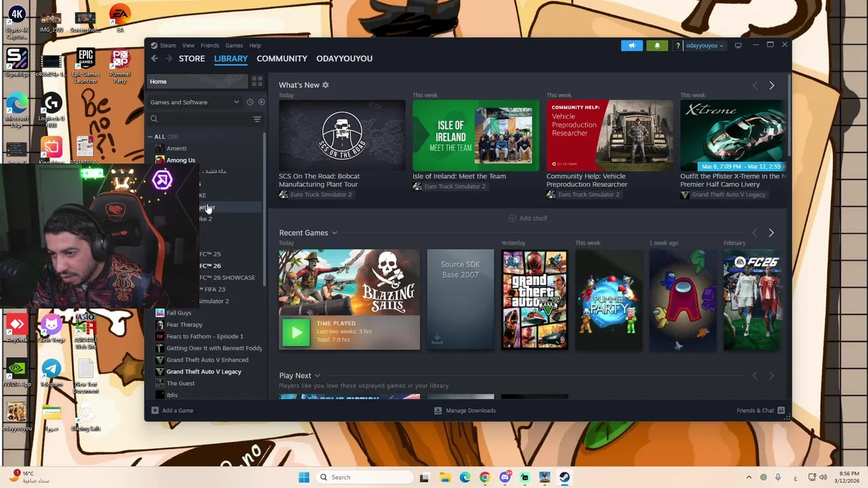Image resolution: width=868 pixels, height=488 pixels.
Task: Open File Explorer from taskbar
Action: point(445,477)
